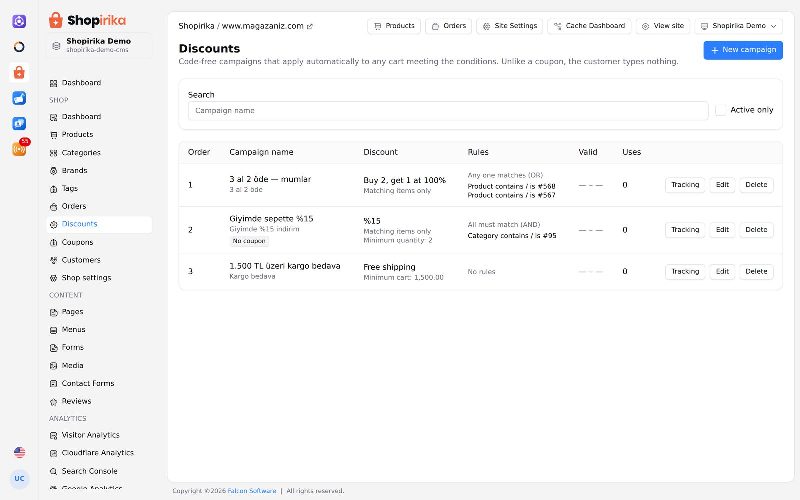Switch language via the US flag icon

pyautogui.click(x=19, y=452)
